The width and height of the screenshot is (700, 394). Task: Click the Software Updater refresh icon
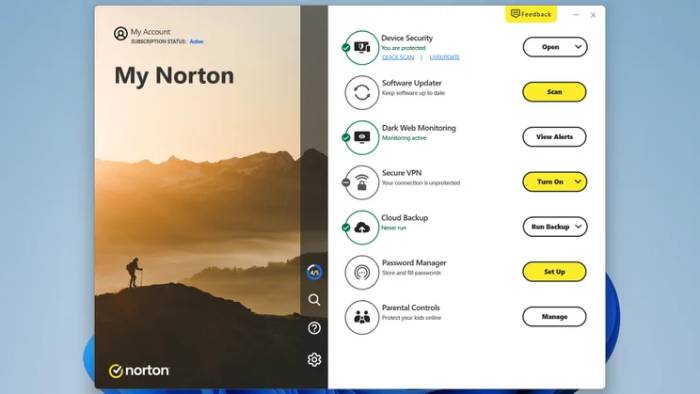[x=362, y=92]
